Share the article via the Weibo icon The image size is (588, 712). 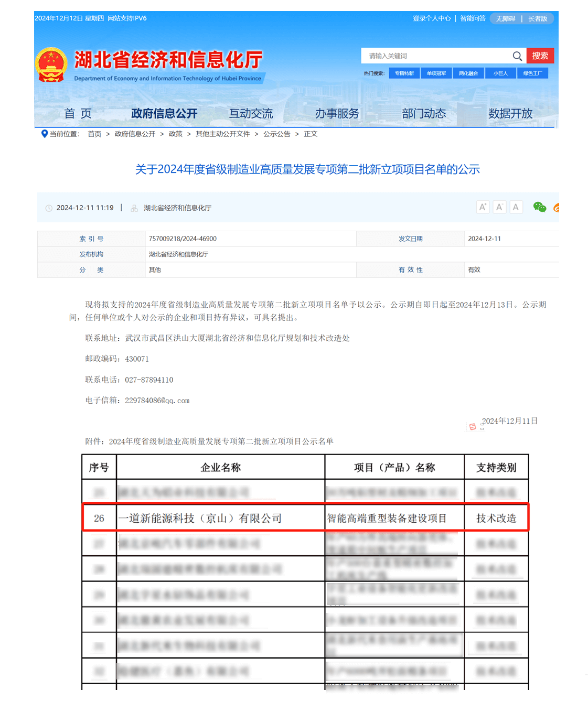(x=557, y=208)
